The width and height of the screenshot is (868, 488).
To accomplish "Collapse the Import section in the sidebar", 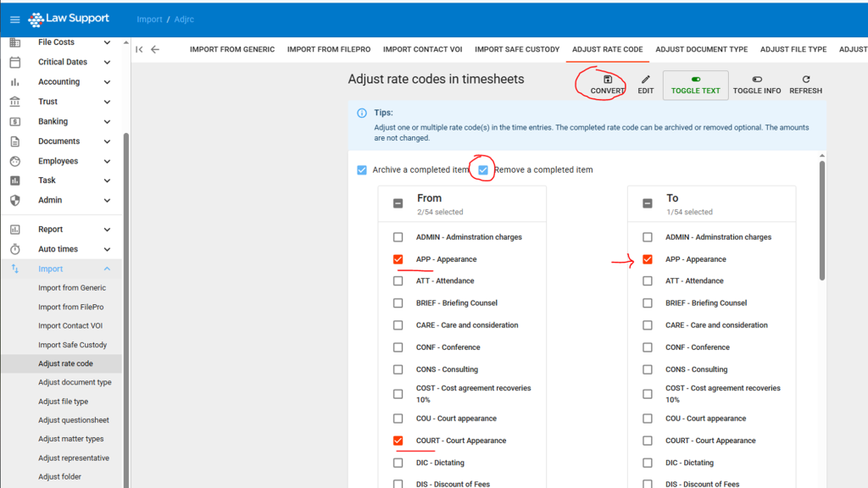I will click(107, 268).
